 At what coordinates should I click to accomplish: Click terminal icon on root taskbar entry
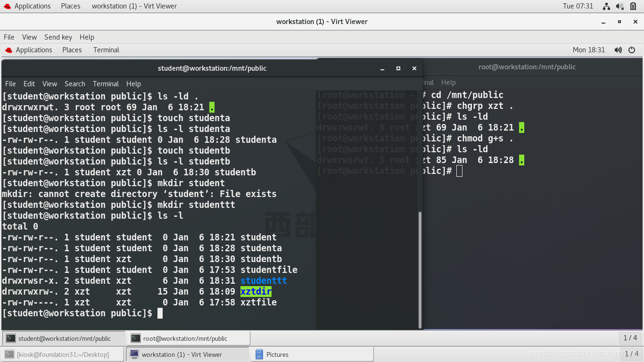coord(136,338)
